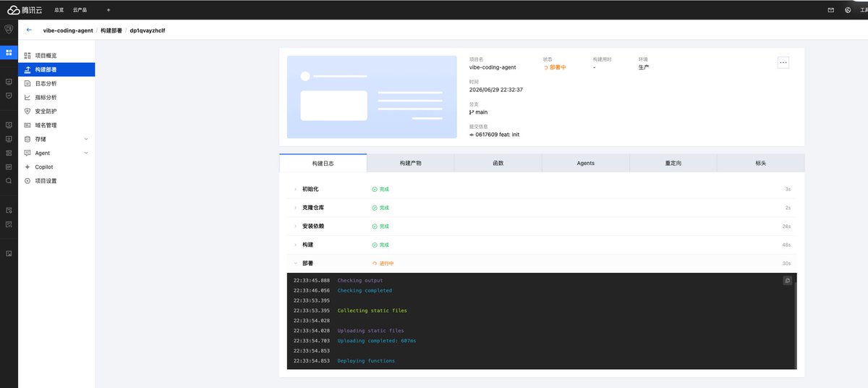The width and height of the screenshot is (868, 388).
Task: Open the mail messages icon
Action: click(x=830, y=10)
